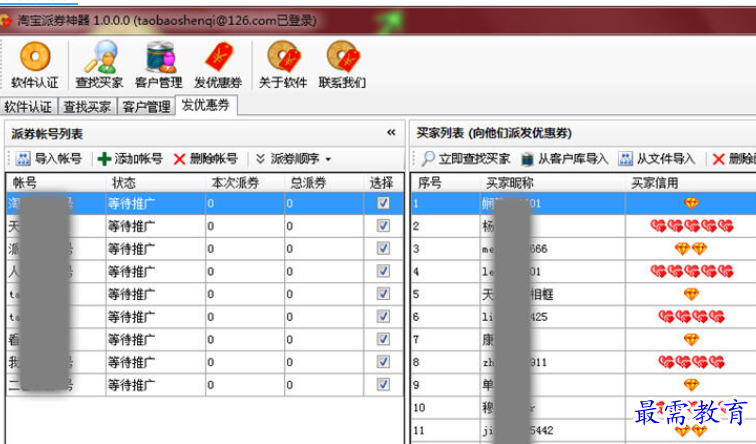Switch to 发优惠券 tab
The height and width of the screenshot is (444, 756).
(206, 105)
